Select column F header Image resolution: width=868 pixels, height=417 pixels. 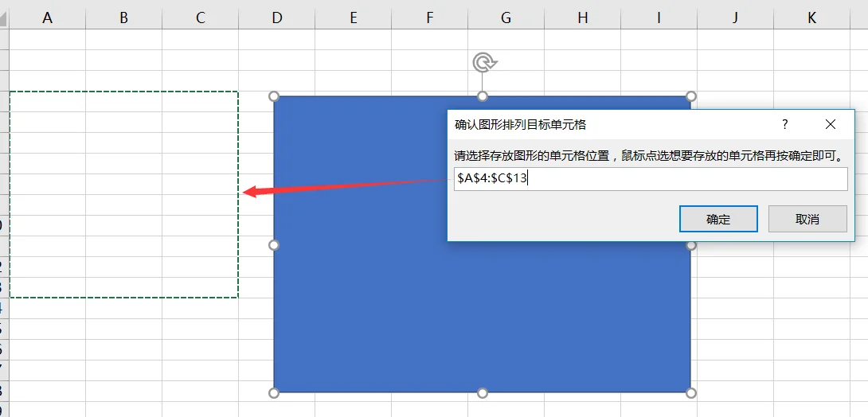[x=429, y=18]
